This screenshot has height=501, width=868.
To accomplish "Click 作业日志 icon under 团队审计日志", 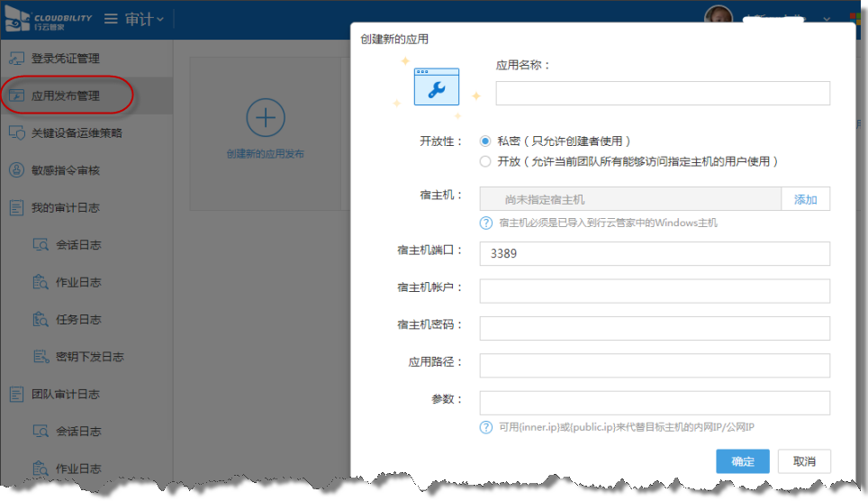I will (x=41, y=469).
